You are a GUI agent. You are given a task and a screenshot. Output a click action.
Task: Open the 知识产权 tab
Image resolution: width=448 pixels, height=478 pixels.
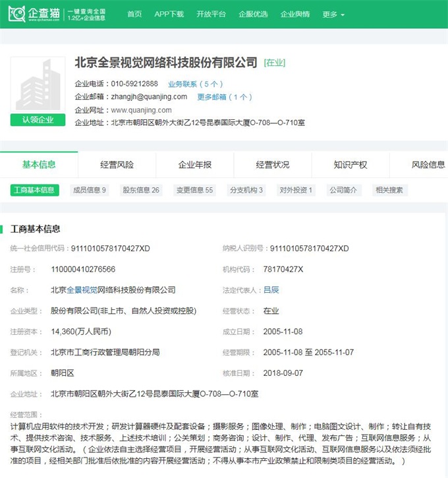point(350,165)
